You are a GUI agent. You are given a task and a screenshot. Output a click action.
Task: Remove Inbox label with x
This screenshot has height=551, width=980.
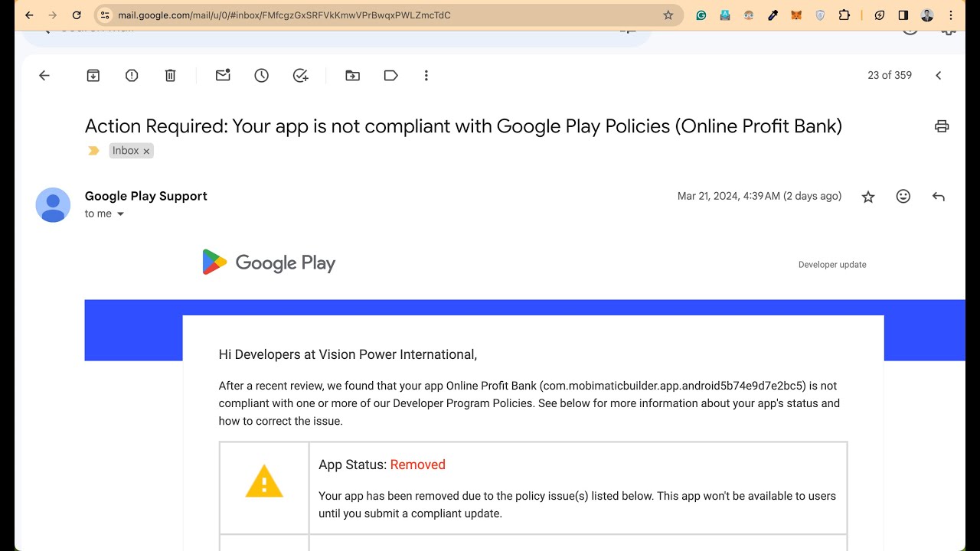pyautogui.click(x=146, y=152)
